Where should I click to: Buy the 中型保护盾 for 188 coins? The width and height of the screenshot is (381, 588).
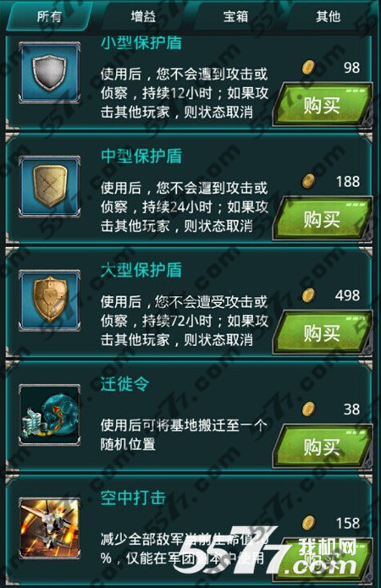pos(323,219)
